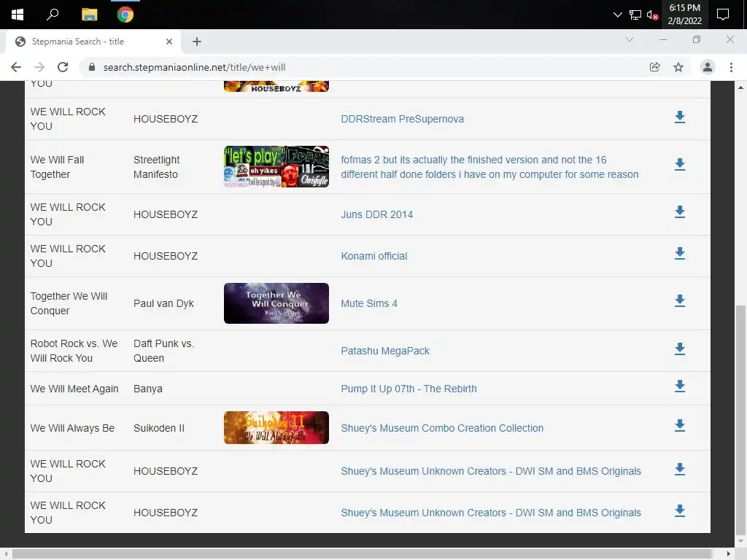Click the address bar URL
Viewport: 747px width, 560px height.
click(194, 68)
